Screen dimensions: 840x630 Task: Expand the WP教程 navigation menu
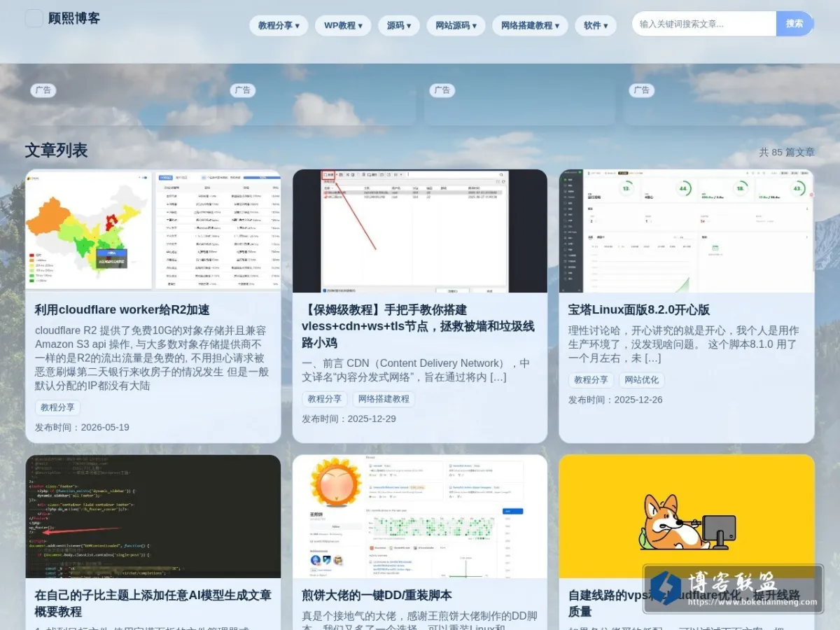point(343,25)
